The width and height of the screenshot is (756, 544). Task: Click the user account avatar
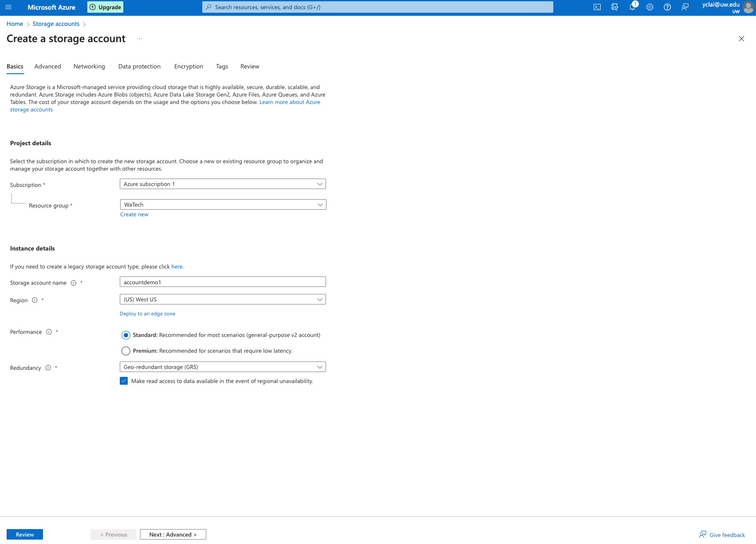click(748, 7)
